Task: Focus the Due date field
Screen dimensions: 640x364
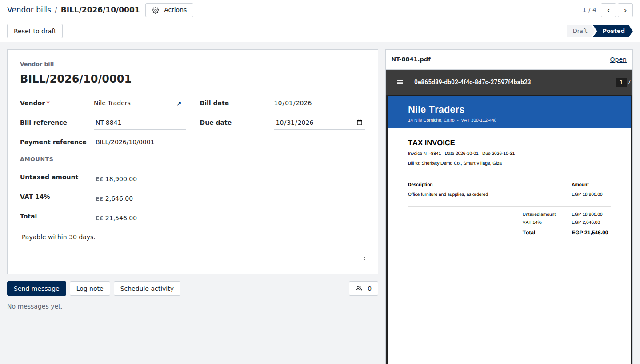Action: pos(320,123)
